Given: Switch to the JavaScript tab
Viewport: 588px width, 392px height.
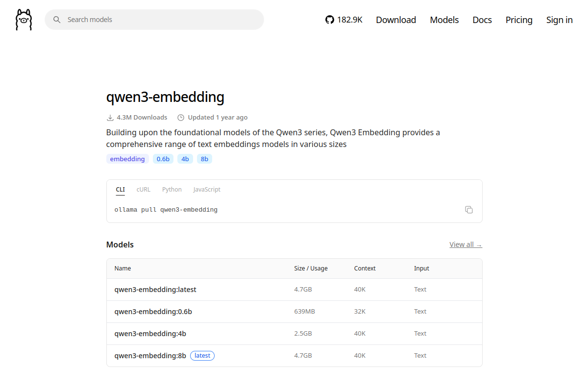Looking at the screenshot, I should pyautogui.click(x=207, y=190).
